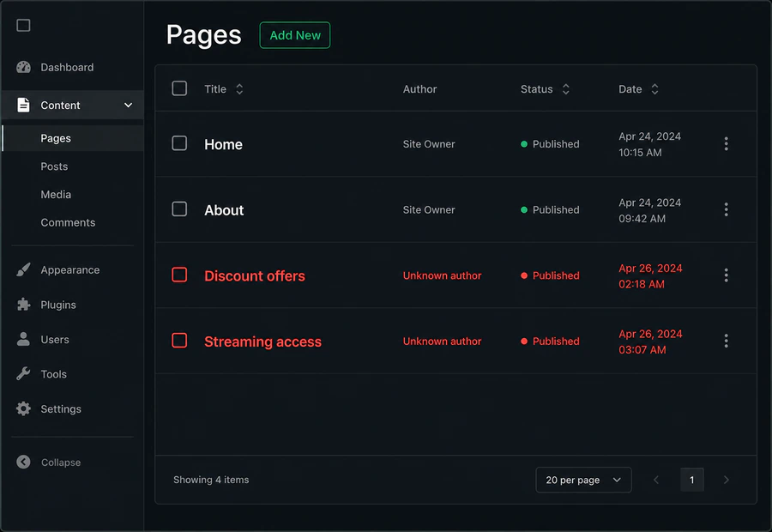Select page number 1
The width and height of the screenshot is (772, 532).
click(x=691, y=480)
